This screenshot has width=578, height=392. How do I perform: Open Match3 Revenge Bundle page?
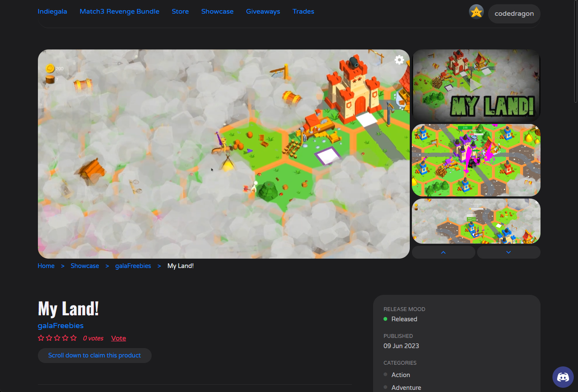(x=119, y=12)
